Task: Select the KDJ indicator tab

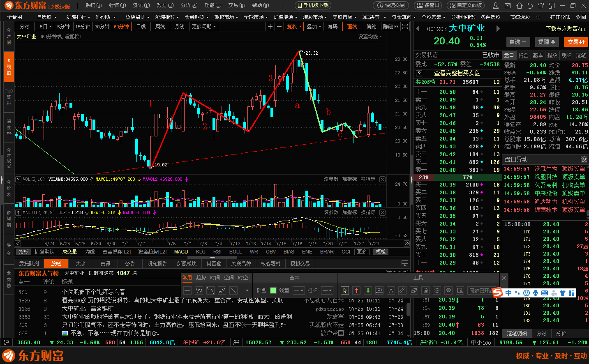Action: click(x=201, y=252)
